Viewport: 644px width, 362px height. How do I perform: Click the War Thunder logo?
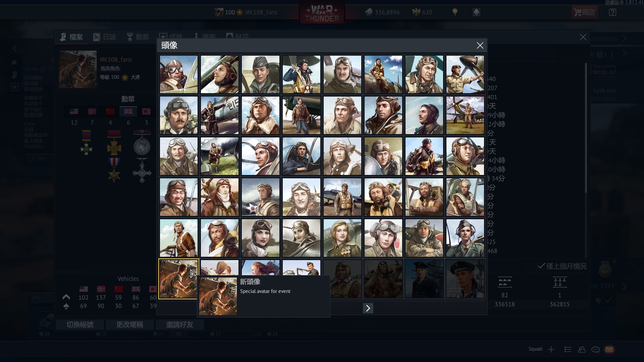(x=322, y=12)
